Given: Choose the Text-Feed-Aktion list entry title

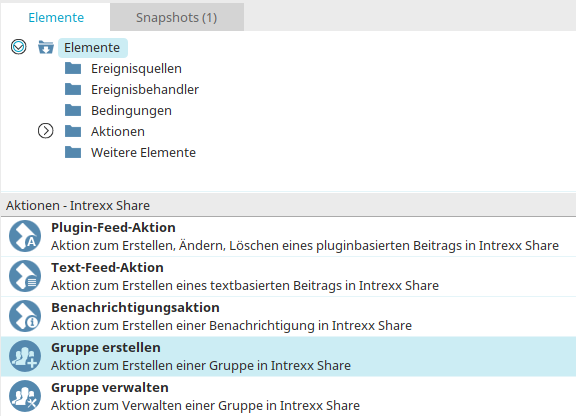Looking at the screenshot, I should (107, 268).
